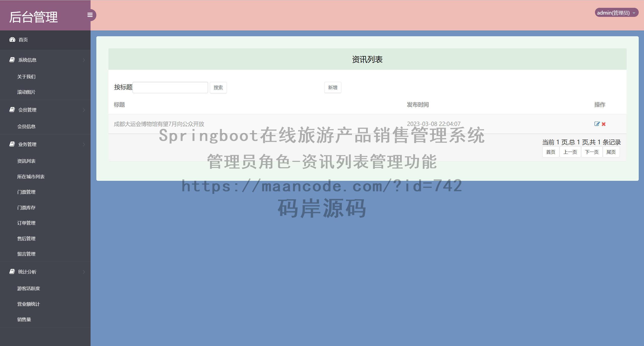Click the 2023-03-08 22:04:07 timestamp cell

coord(434,124)
